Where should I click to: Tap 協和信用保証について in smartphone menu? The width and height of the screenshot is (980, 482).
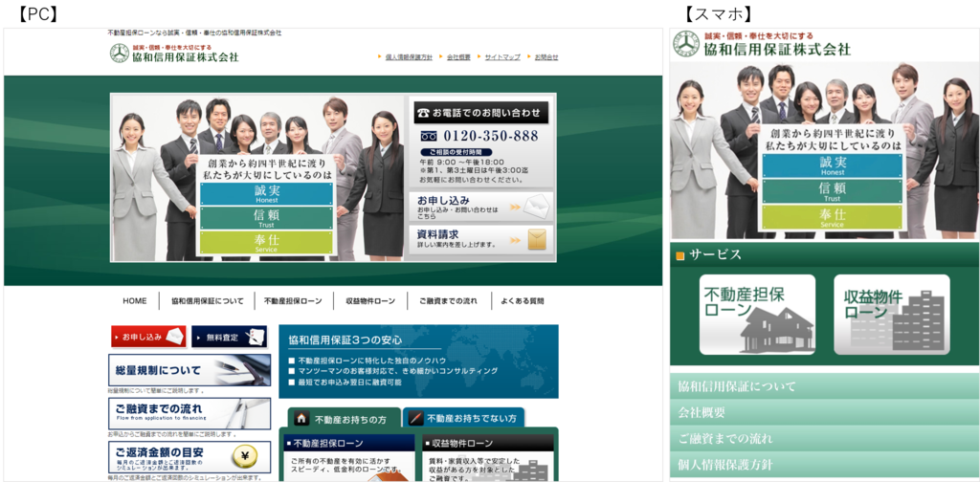(824, 386)
